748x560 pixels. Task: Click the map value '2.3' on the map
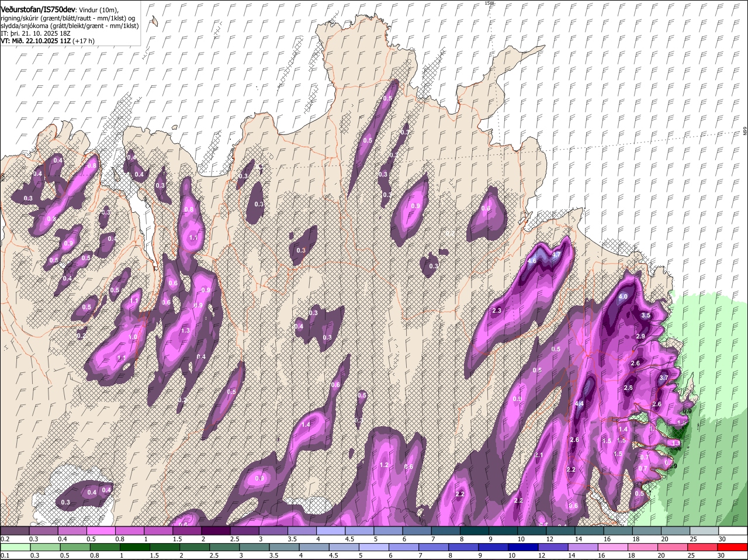(x=497, y=310)
